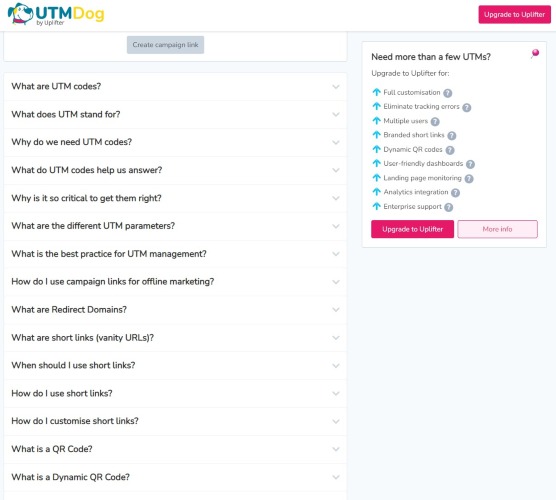The image size is (556, 500).
Task: Click arrow icon beside Multiple users
Action: [376, 121]
